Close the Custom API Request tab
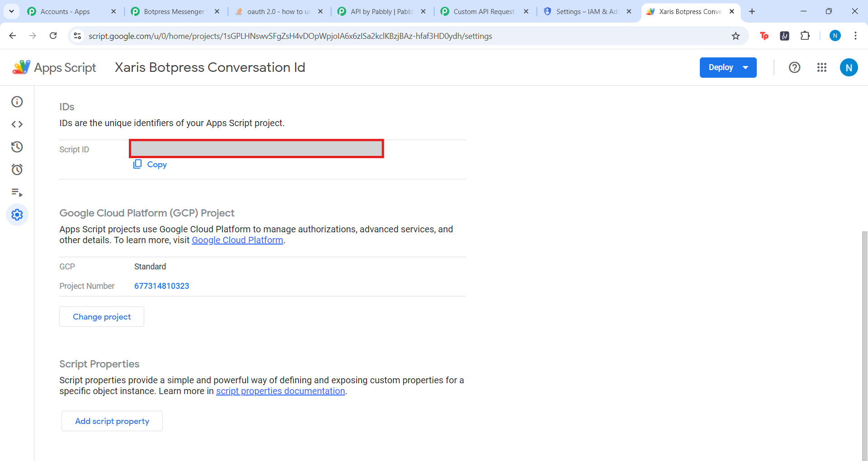The image size is (868, 461). pos(526,11)
